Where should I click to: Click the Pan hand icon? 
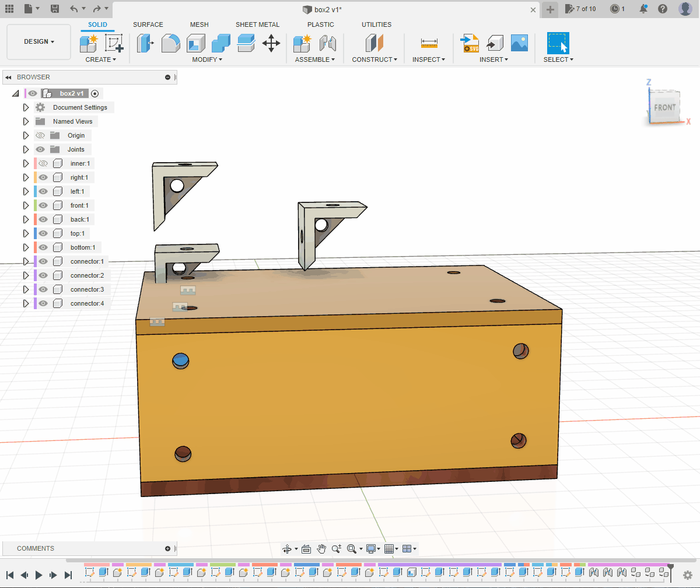(321, 548)
